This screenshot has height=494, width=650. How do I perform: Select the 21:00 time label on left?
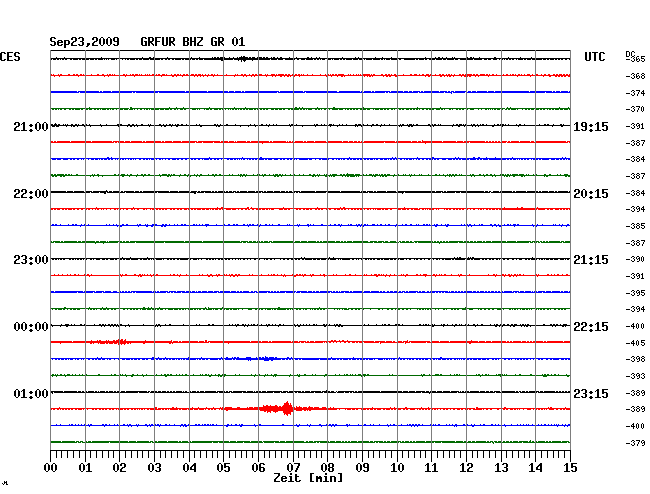31,127
